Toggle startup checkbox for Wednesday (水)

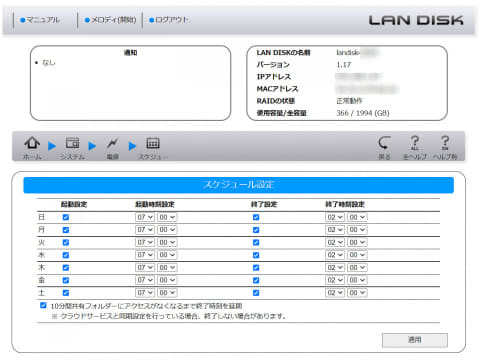click(x=66, y=255)
